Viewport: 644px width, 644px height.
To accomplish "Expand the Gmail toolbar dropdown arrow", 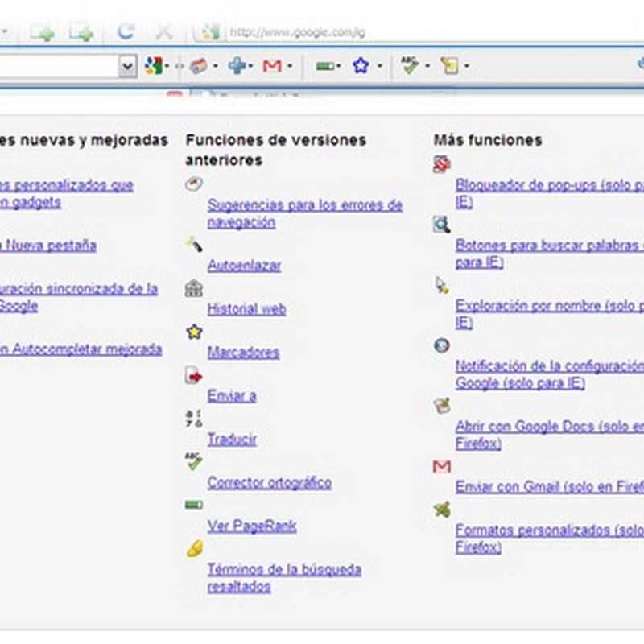I will 289,67.
